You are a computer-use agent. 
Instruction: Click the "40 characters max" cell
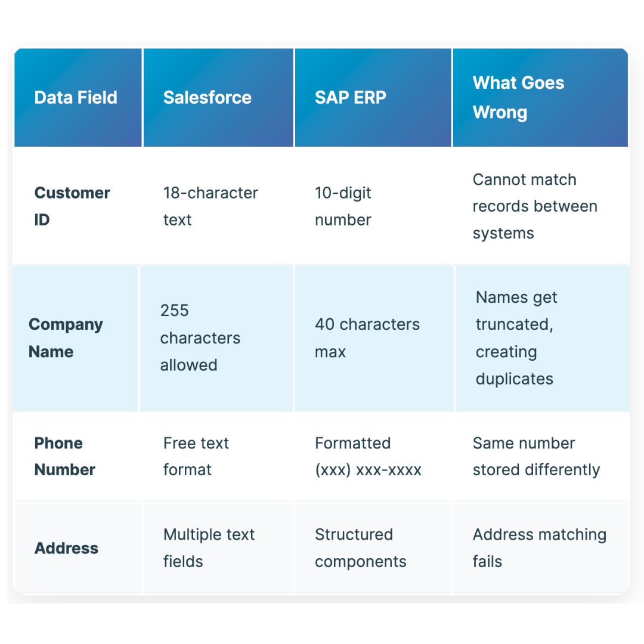(x=367, y=338)
